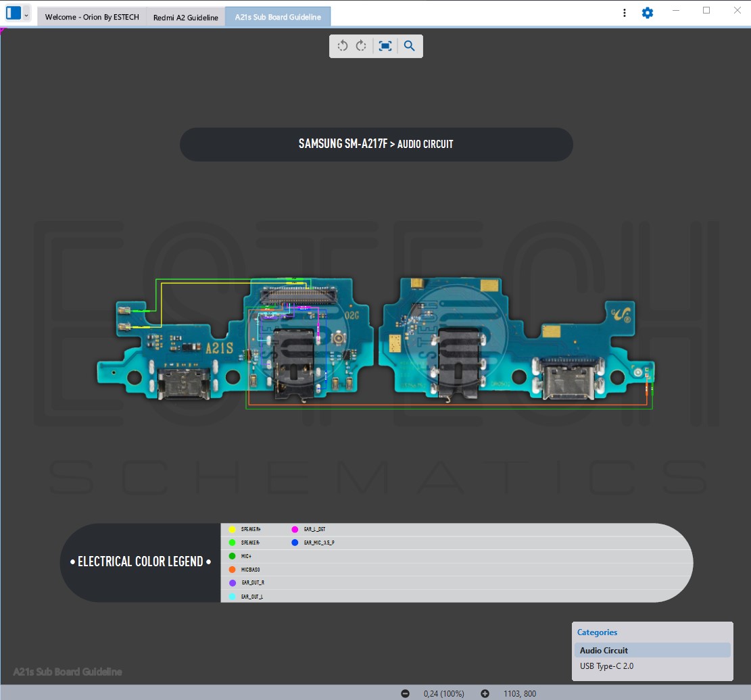Click the 0,24 (100%) zoom value

(x=443, y=694)
